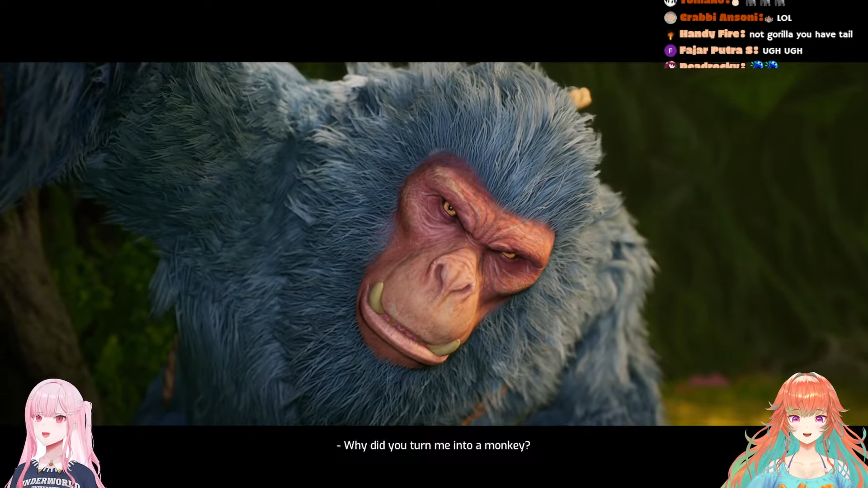Click the monkey subtitle caption text
Screen dimensions: 868x488
pos(433,446)
